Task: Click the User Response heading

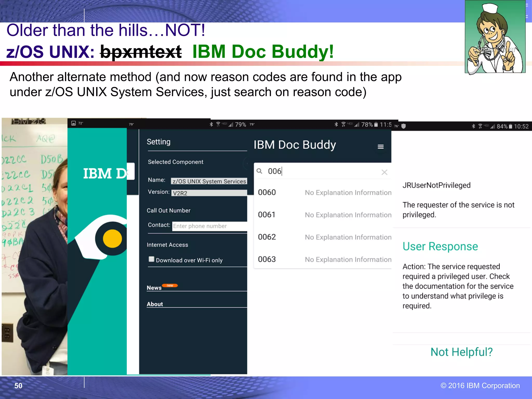Action: pos(440,246)
